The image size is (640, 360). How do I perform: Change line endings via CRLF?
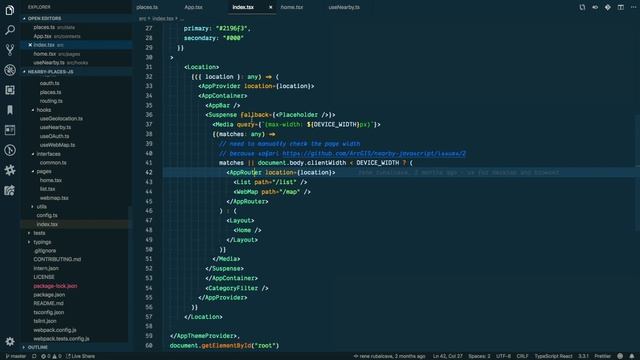click(x=522, y=356)
